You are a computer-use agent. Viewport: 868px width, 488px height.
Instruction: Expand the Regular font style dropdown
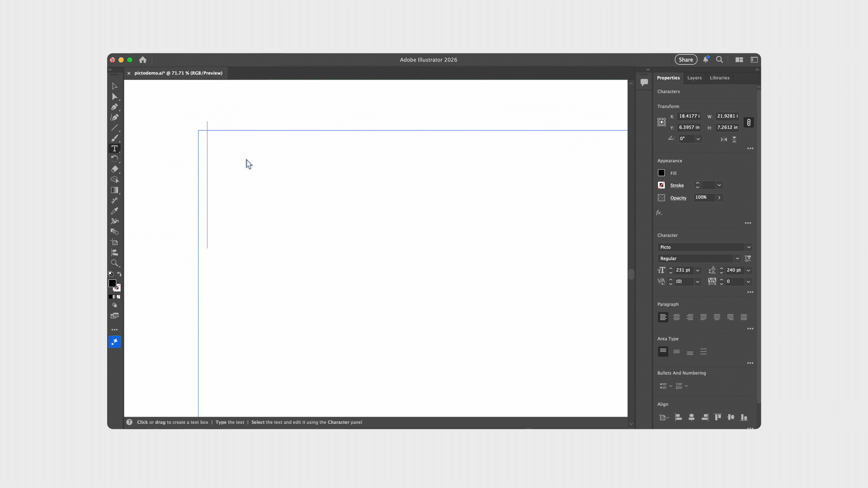pos(737,258)
